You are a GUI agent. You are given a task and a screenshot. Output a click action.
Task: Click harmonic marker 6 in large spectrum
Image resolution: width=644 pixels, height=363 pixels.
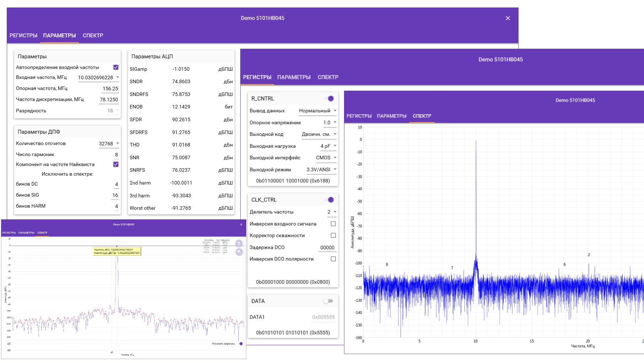[564, 265]
